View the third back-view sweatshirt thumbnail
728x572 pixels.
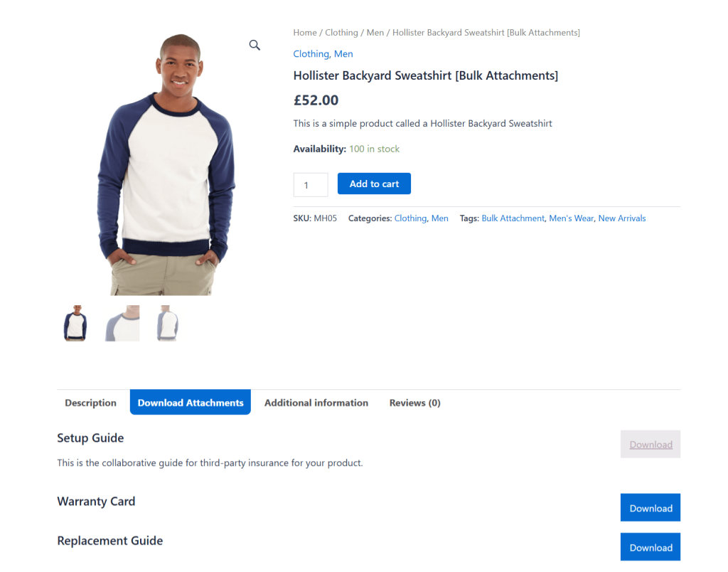166,323
